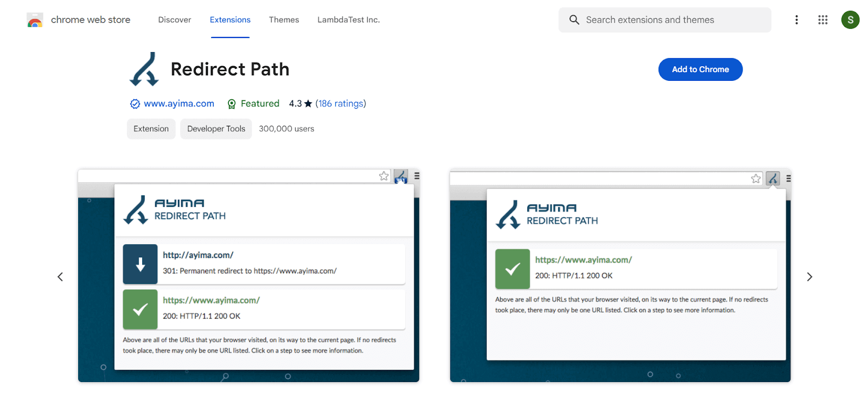
Task: Click 200: HTTP/1.1 200 OK in first screenshot
Action: 201,316
